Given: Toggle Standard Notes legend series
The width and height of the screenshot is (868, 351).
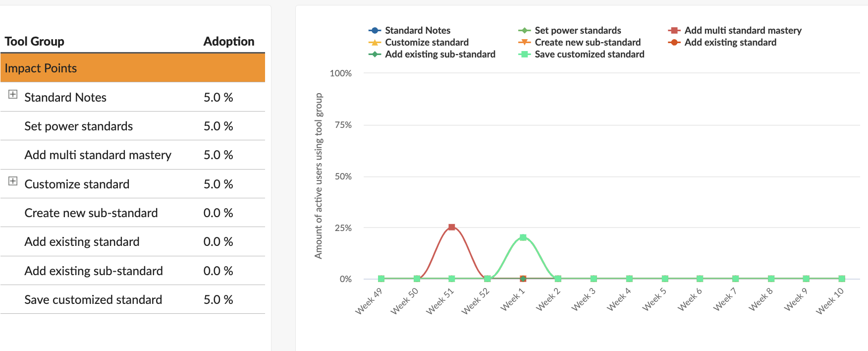Looking at the screenshot, I should 417,30.
